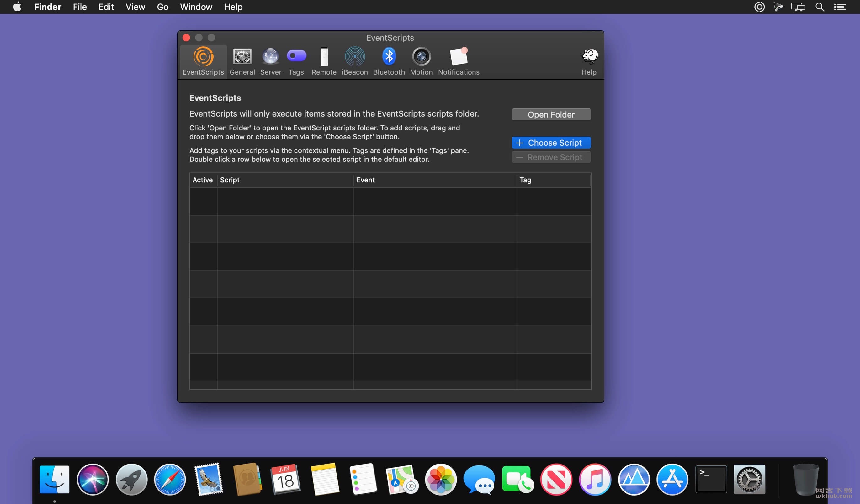Sort by the Script column header
The width and height of the screenshot is (860, 504).
point(285,180)
